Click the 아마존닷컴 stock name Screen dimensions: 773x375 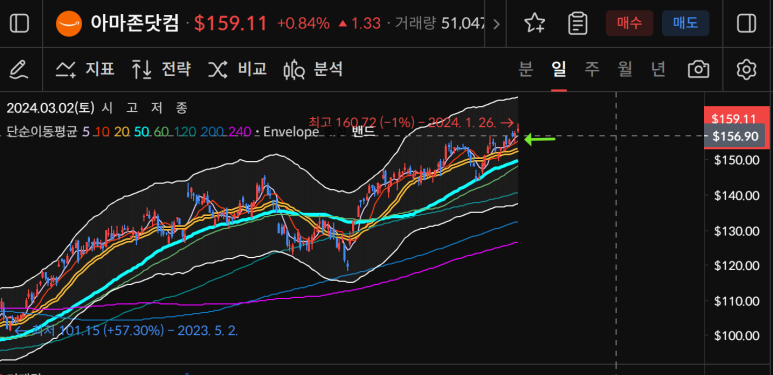point(135,23)
